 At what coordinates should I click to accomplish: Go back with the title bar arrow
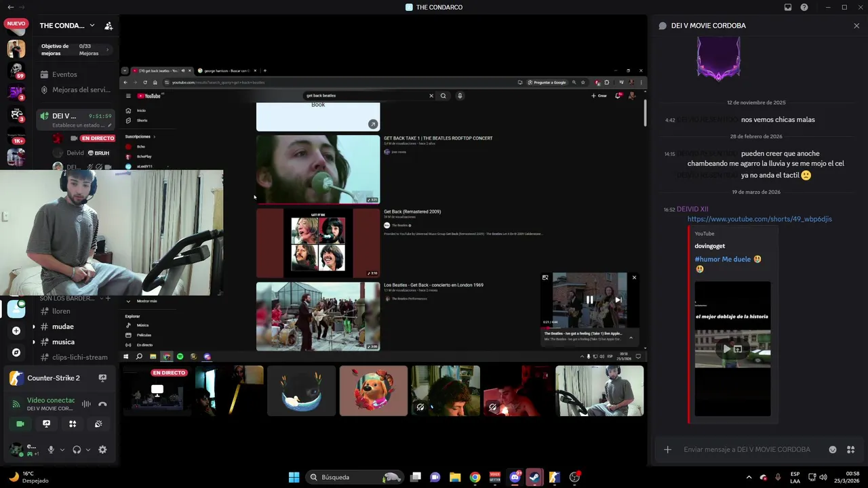pos(10,7)
